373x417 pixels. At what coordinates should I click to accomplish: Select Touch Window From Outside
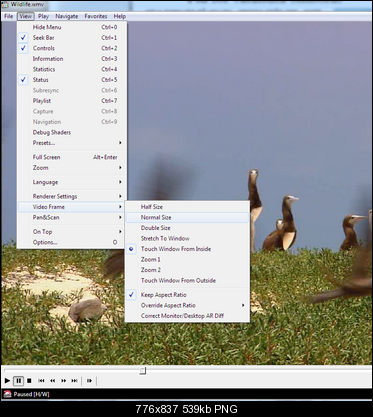[187, 280]
